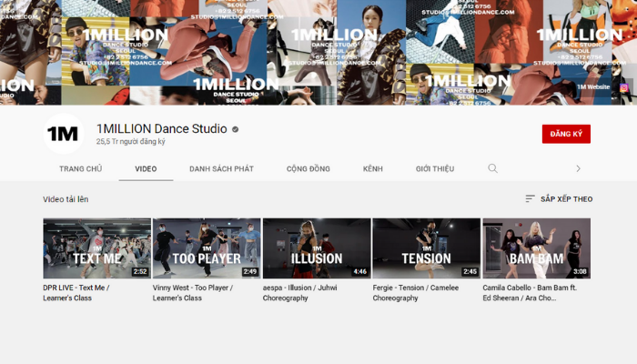This screenshot has height=364, width=637.
Task: Go to the CỘNG ĐỒNG tab
Action: pos(308,168)
